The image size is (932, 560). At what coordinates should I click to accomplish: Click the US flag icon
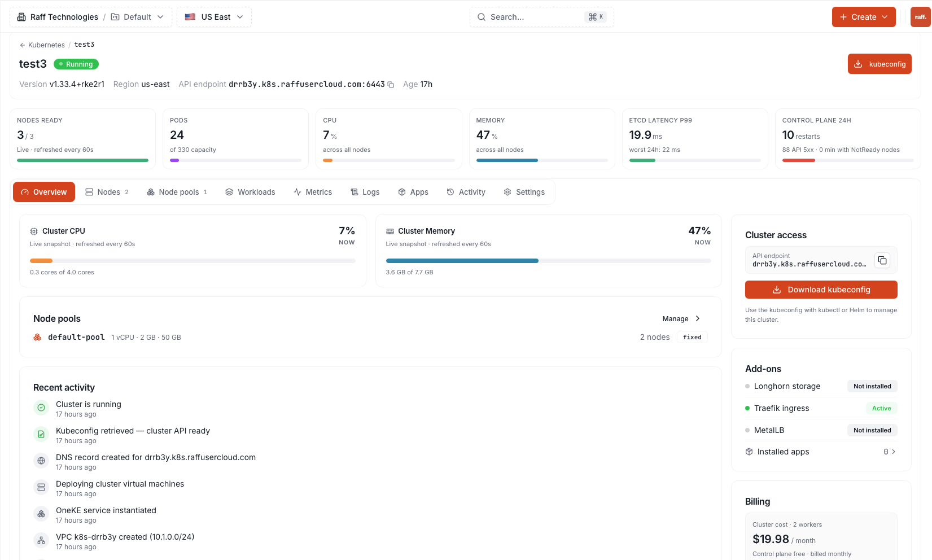190,17
